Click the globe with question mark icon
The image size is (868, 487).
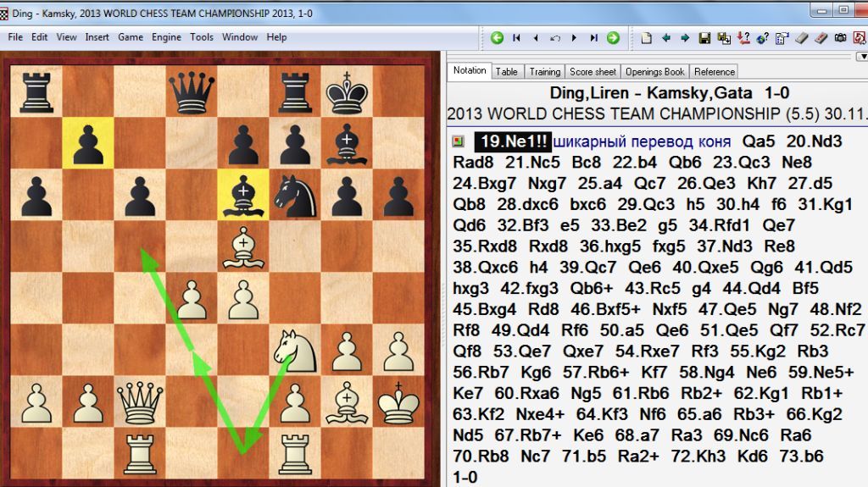click(x=762, y=37)
